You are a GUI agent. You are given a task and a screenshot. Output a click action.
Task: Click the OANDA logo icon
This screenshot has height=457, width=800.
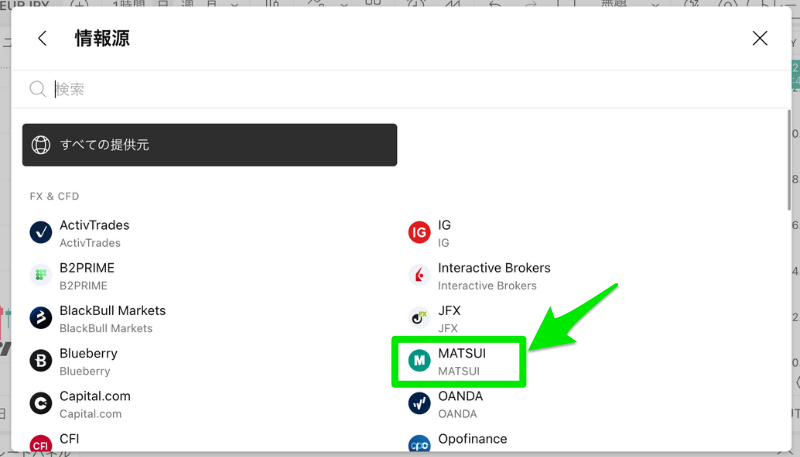(420, 404)
